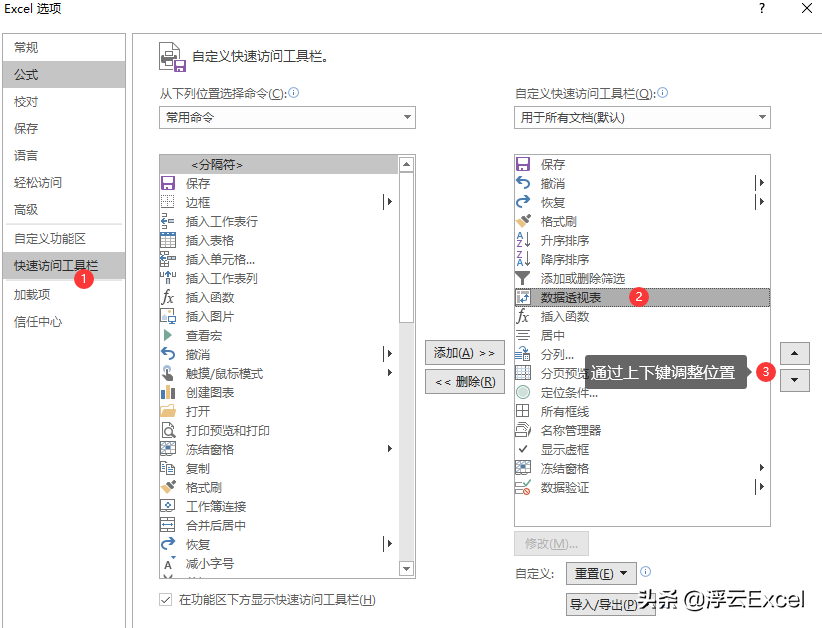Image resolution: width=822 pixels, height=628 pixels.
Task: Click the left command list scrollbar thumb
Action: click(x=406, y=247)
